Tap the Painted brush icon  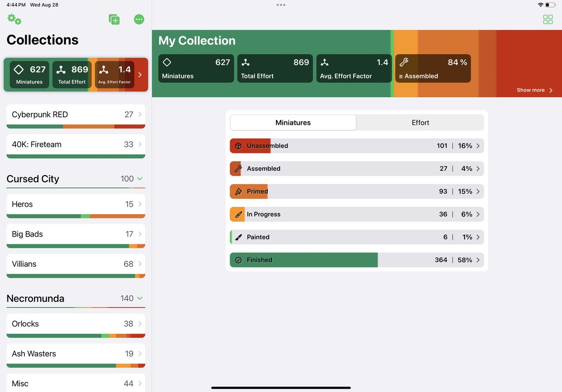tap(238, 237)
